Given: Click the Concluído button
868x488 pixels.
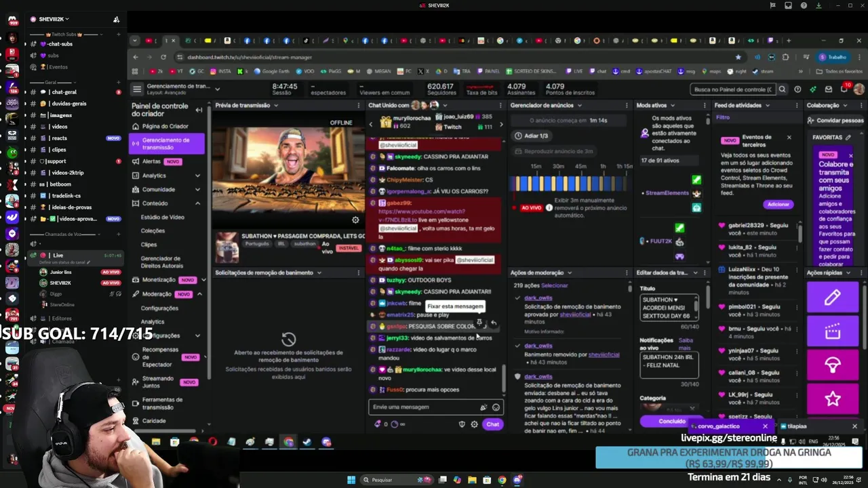Looking at the screenshot, I should pyautogui.click(x=672, y=422).
